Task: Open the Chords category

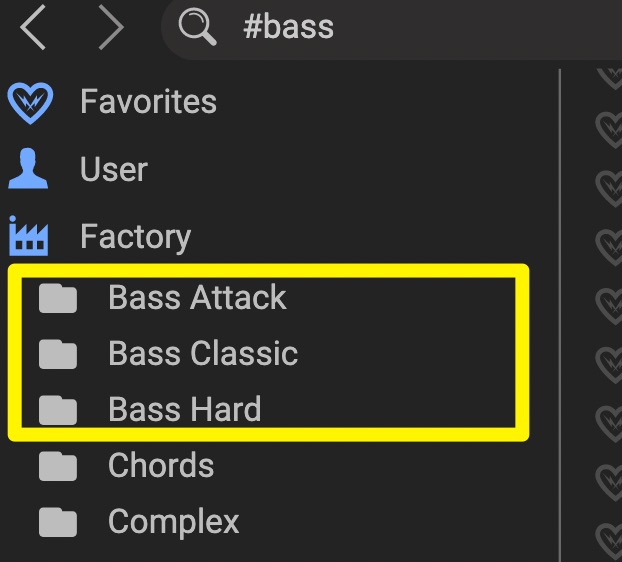Action: 161,466
